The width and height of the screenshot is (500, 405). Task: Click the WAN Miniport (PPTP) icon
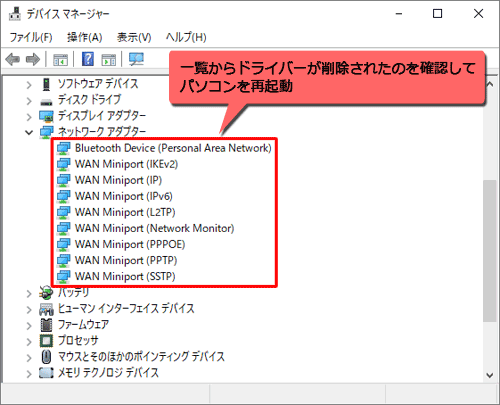(63, 260)
